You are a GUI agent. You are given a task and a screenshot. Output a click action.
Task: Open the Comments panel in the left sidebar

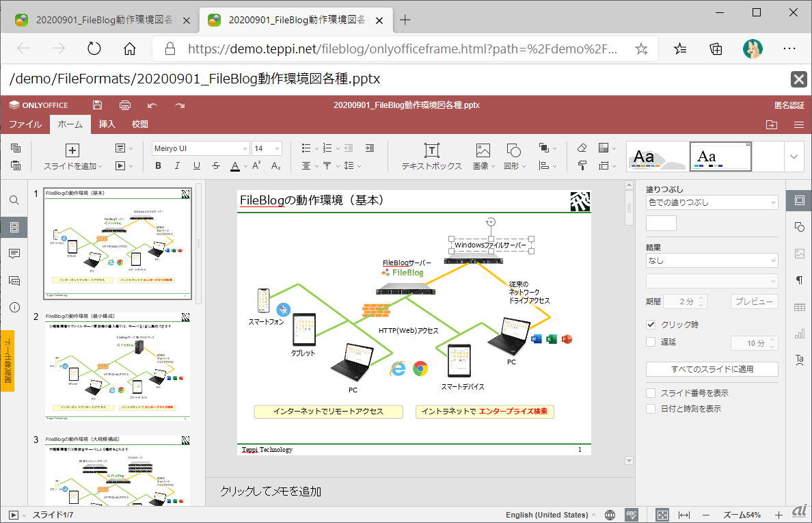[x=14, y=254]
